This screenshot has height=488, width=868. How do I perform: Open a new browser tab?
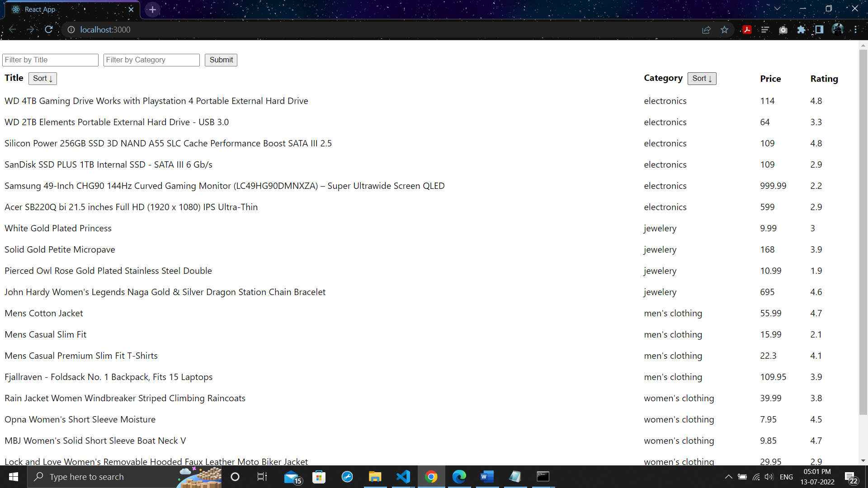point(152,9)
